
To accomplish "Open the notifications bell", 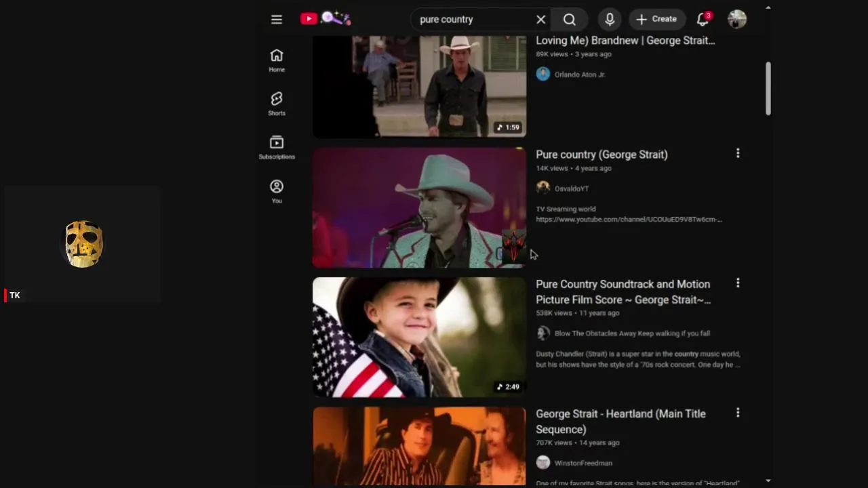I will 703,19.
